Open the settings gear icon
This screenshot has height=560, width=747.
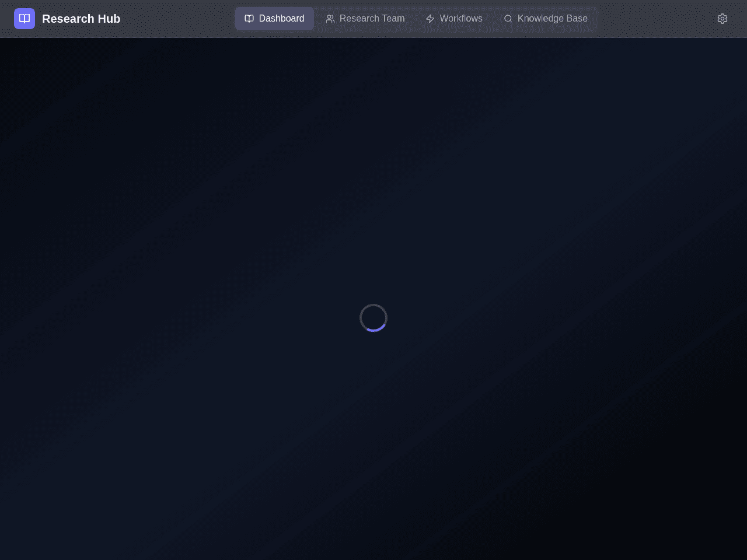point(722,19)
